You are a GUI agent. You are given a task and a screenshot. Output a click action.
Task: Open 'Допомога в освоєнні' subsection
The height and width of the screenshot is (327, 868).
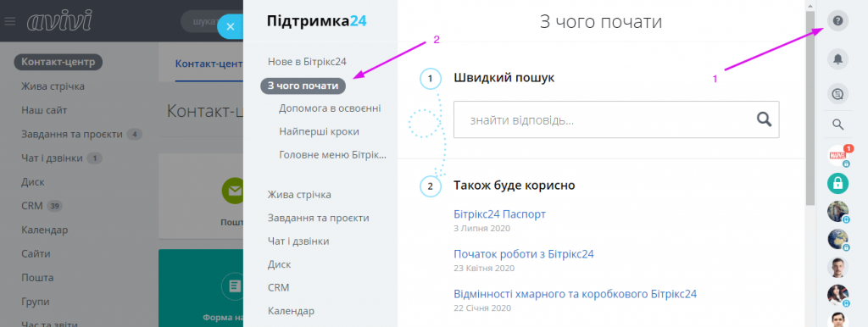(x=330, y=108)
